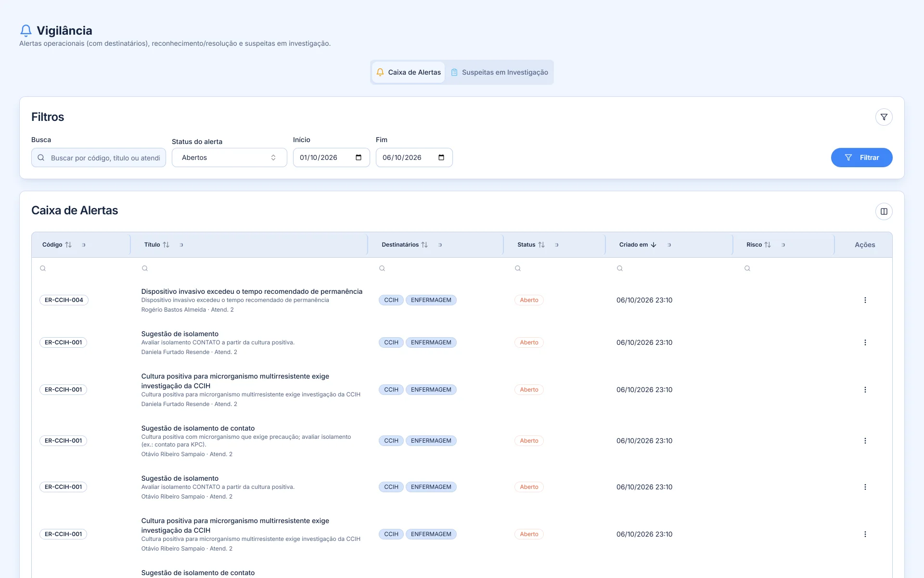Click the Vigilância bell icon in page header
Viewport: 924px width, 578px height.
[x=26, y=31]
